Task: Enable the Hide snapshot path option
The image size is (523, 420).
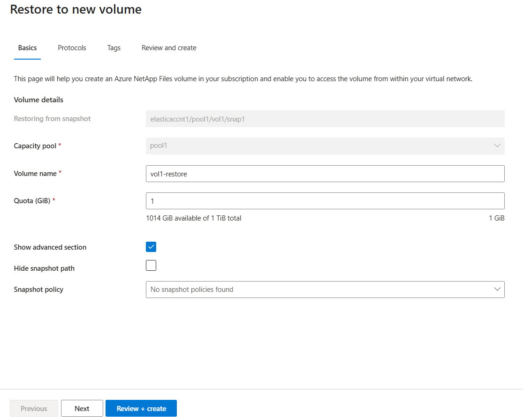Action: coord(151,265)
